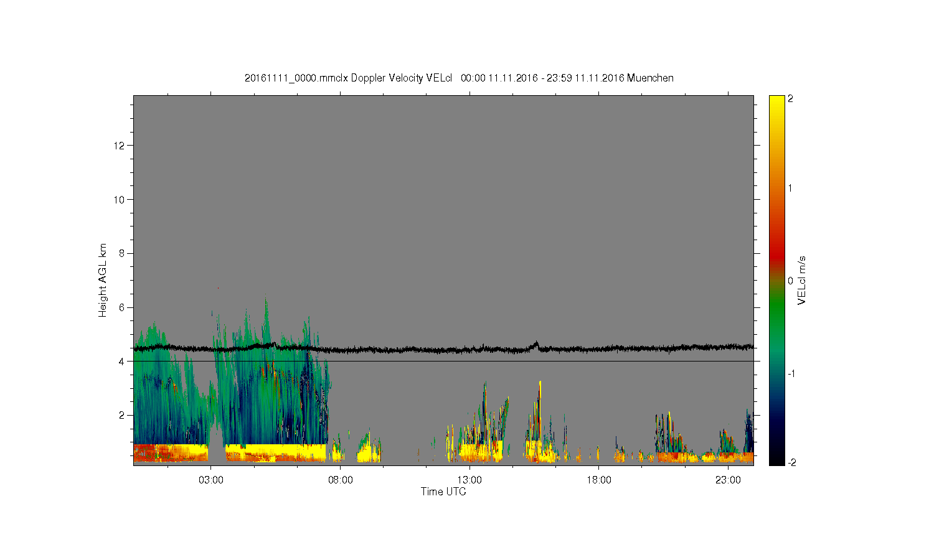Click the 08:00 time tick label
The image size is (934, 560).
[x=340, y=480]
